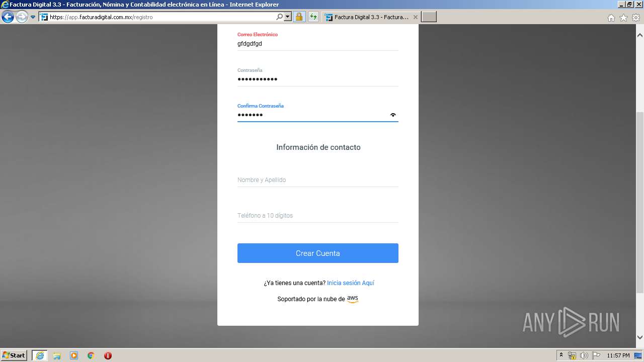Screen dimensions: 644x362
Task: Open the media player taskbar icon
Action: 74,355
